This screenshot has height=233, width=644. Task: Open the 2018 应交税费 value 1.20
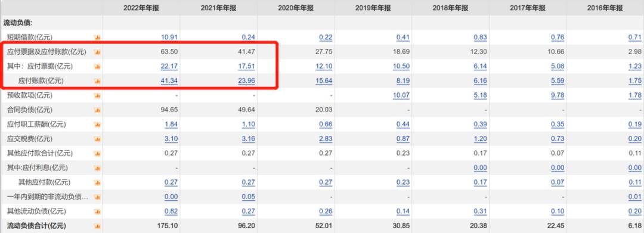[480, 139]
